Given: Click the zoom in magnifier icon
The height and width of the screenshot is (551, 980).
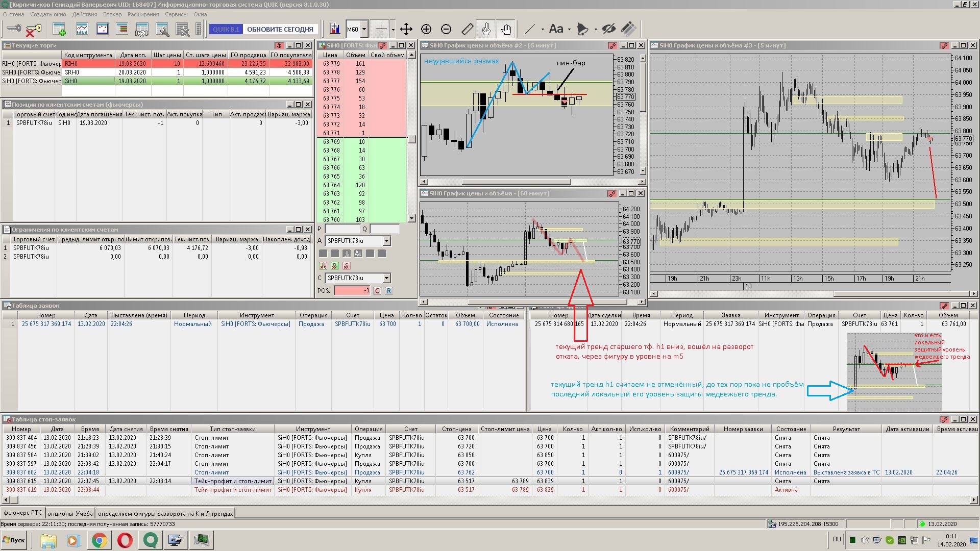Looking at the screenshot, I should pos(426,29).
